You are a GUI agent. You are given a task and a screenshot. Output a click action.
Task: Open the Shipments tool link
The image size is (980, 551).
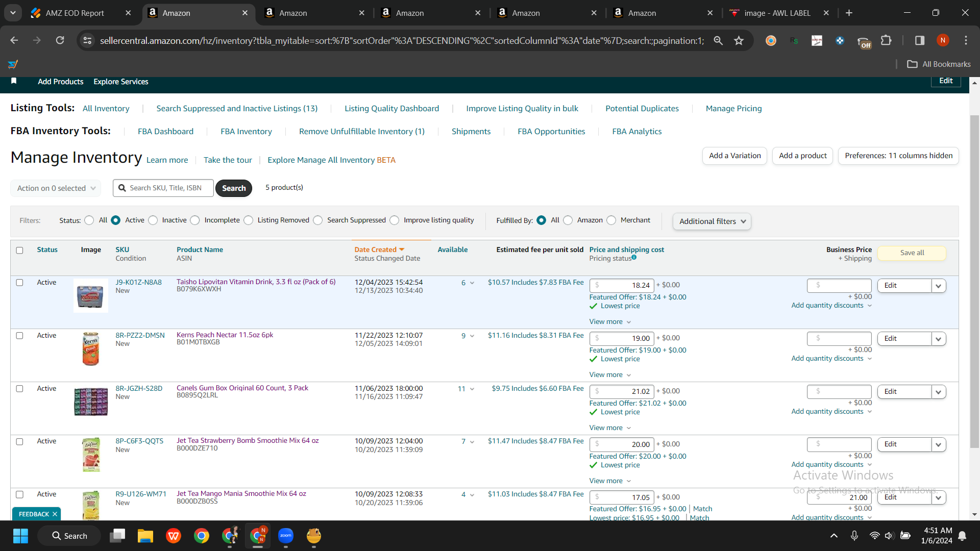point(471,132)
